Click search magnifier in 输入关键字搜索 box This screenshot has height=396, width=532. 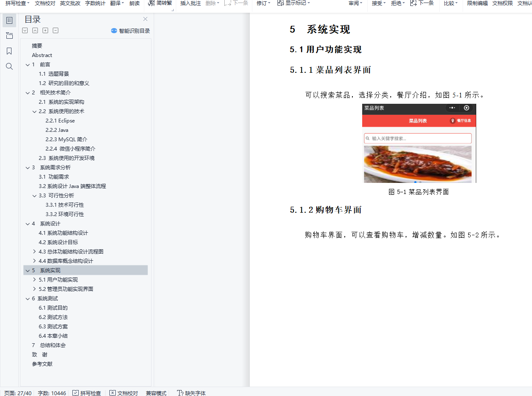(368, 139)
